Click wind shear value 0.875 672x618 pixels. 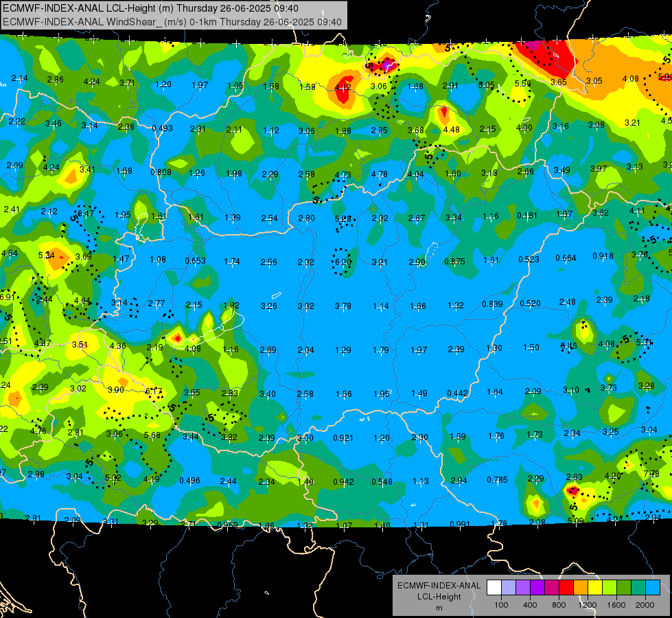pos(454,261)
